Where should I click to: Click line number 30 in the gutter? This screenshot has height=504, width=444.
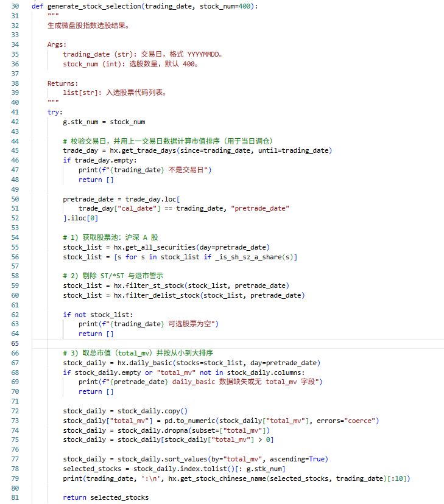[15, 6]
